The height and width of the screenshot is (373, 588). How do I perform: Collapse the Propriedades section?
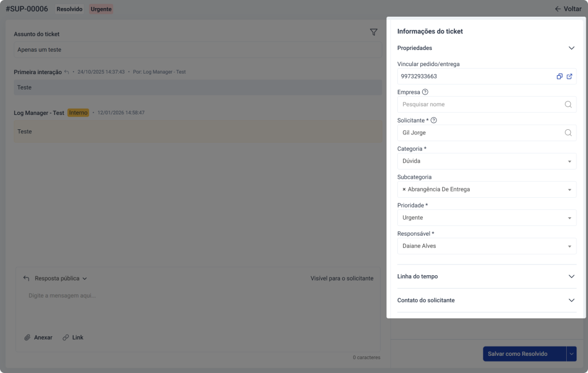pyautogui.click(x=571, y=48)
